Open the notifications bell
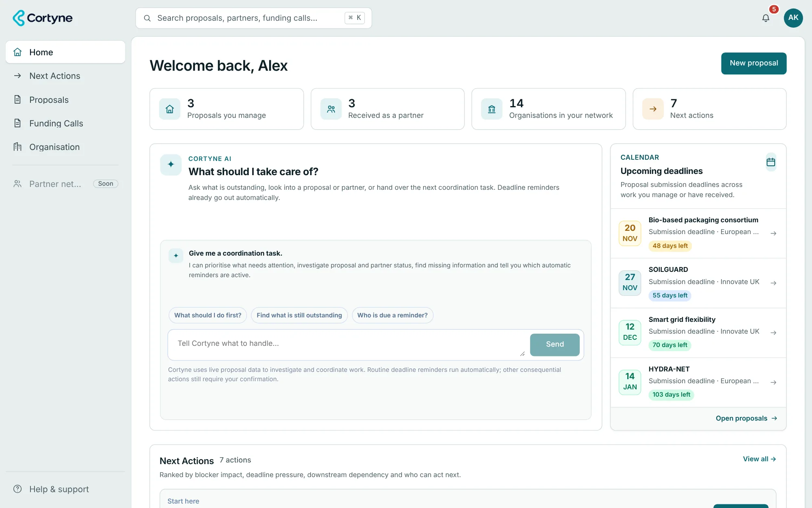 point(766,18)
